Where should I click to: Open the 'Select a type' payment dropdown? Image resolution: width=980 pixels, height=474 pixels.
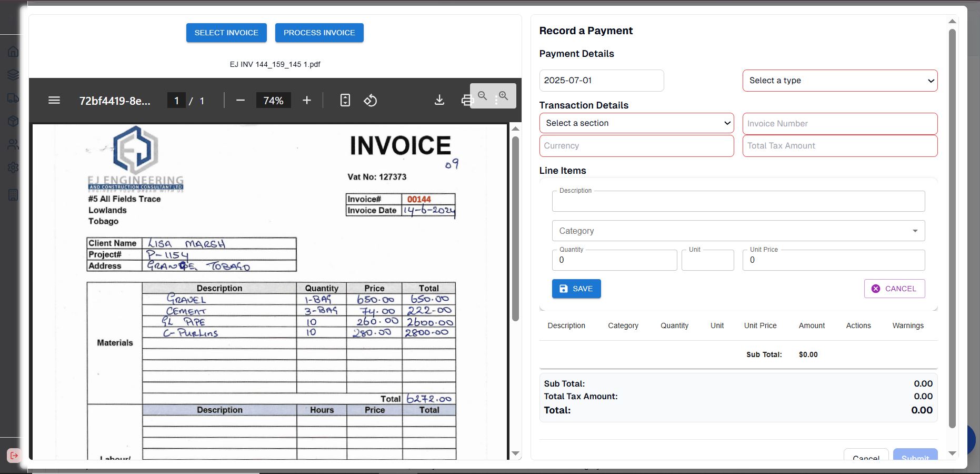839,80
